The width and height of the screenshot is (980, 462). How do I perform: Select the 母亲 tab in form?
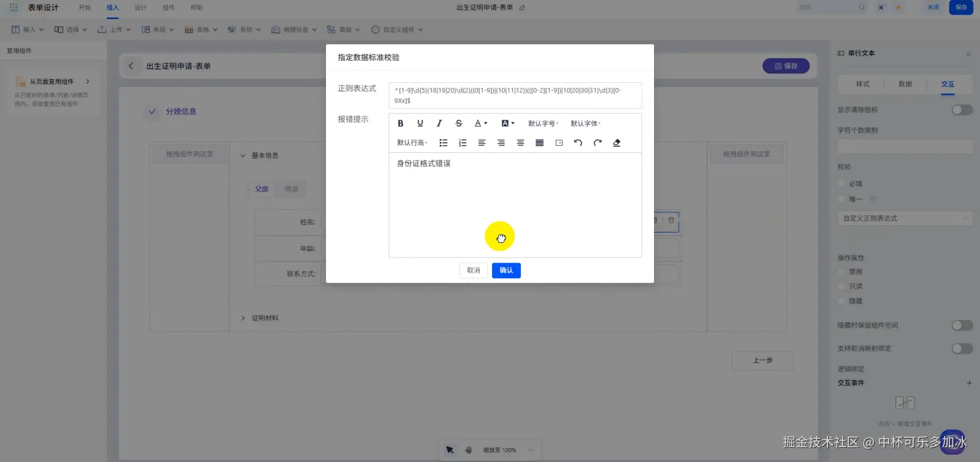click(291, 189)
